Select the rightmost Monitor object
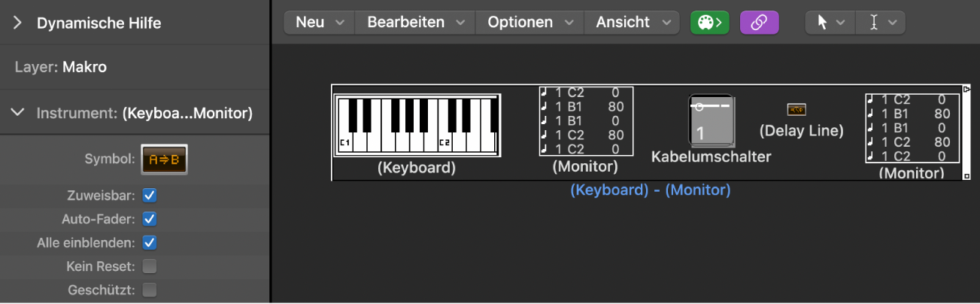The width and height of the screenshot is (980, 304). 912,127
